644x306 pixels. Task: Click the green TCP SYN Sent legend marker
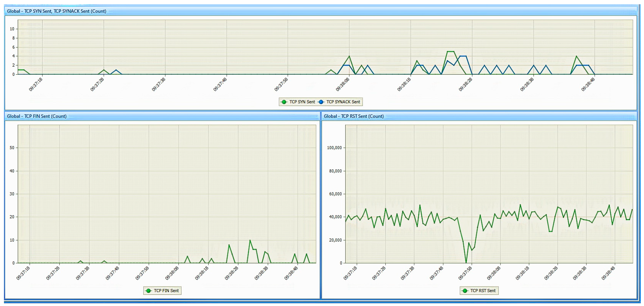coord(284,102)
